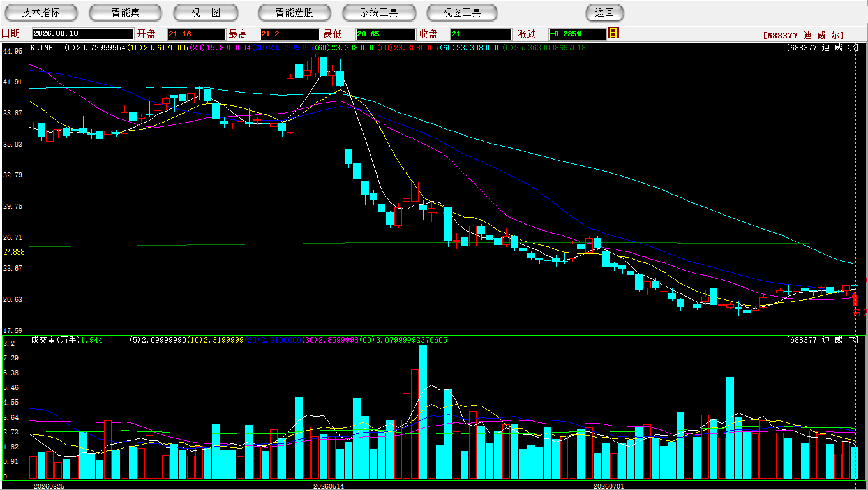
Task: Click the yellow (10) moving average value 20.6170005
Action: (157, 48)
